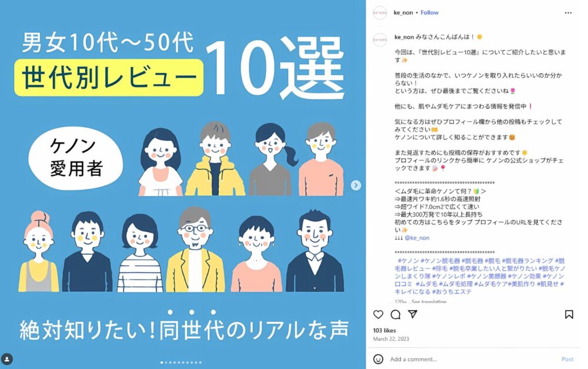
Task: Click tagged people icon on image
Action: [x=7, y=359]
